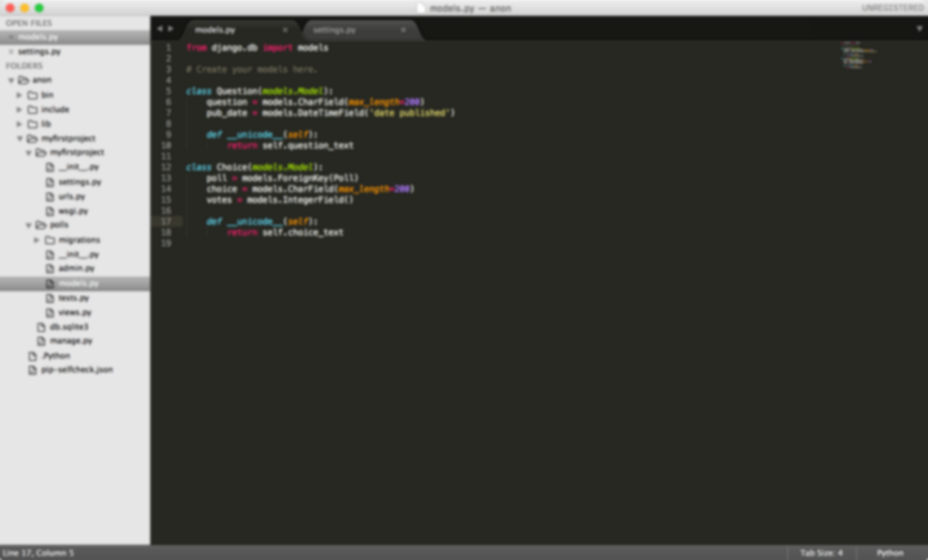The width and height of the screenshot is (928, 560).
Task: Click the file icon beside tests.py
Action: (50, 298)
